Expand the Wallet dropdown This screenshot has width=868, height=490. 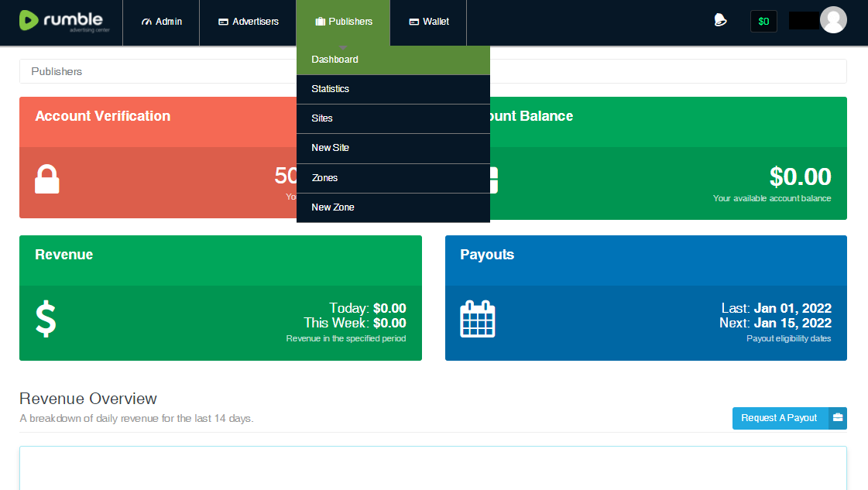click(428, 22)
